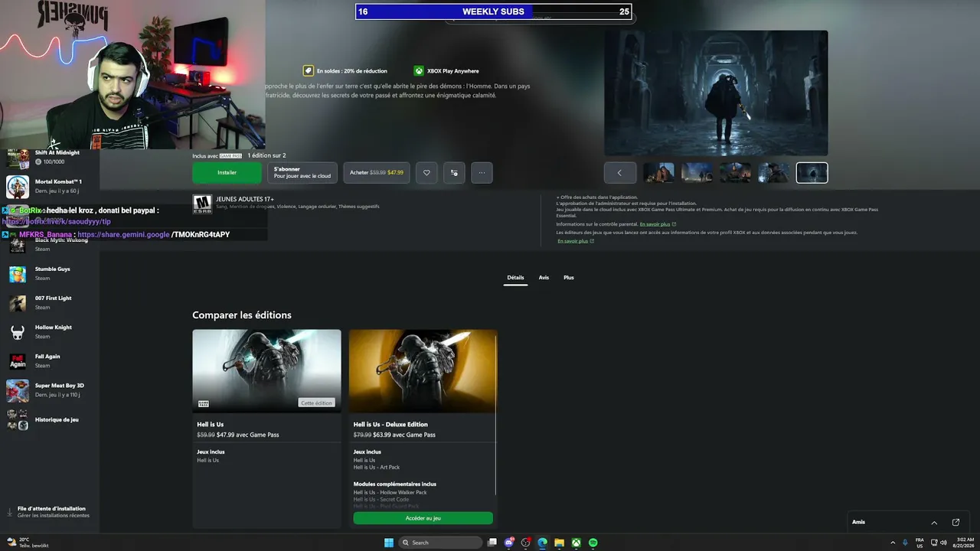Open 007 First Light icon in sidebar
Image resolution: width=980 pixels, height=551 pixels.
tap(18, 303)
